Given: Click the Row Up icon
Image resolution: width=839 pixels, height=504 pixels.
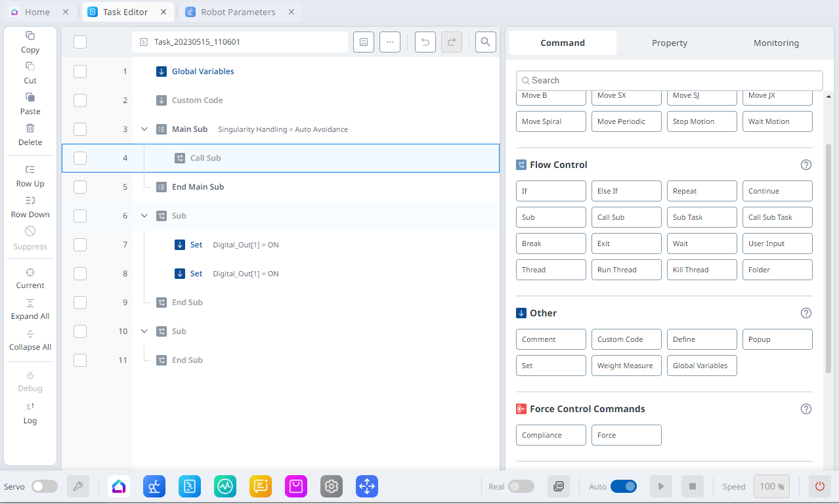Looking at the screenshot, I should (x=30, y=170).
